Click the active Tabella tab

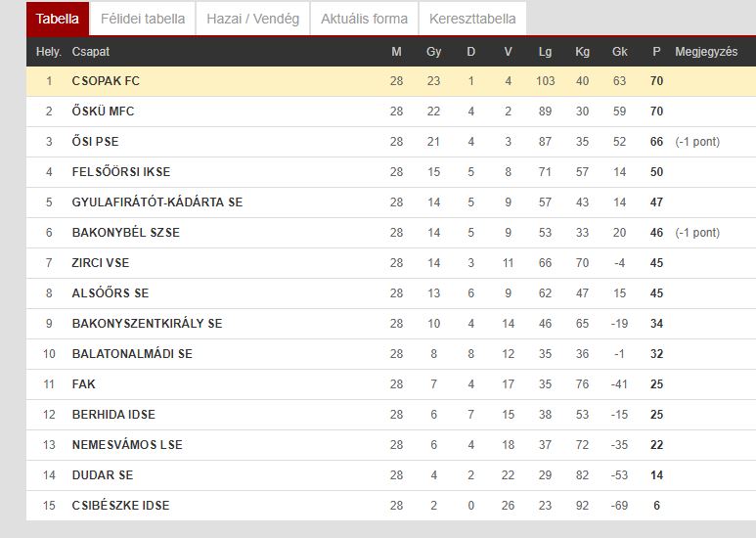pyautogui.click(x=58, y=19)
